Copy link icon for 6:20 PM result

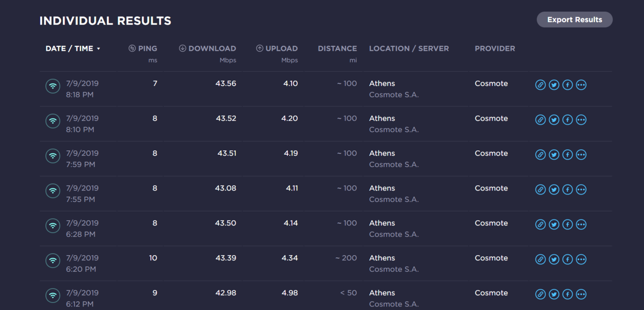coord(540,259)
